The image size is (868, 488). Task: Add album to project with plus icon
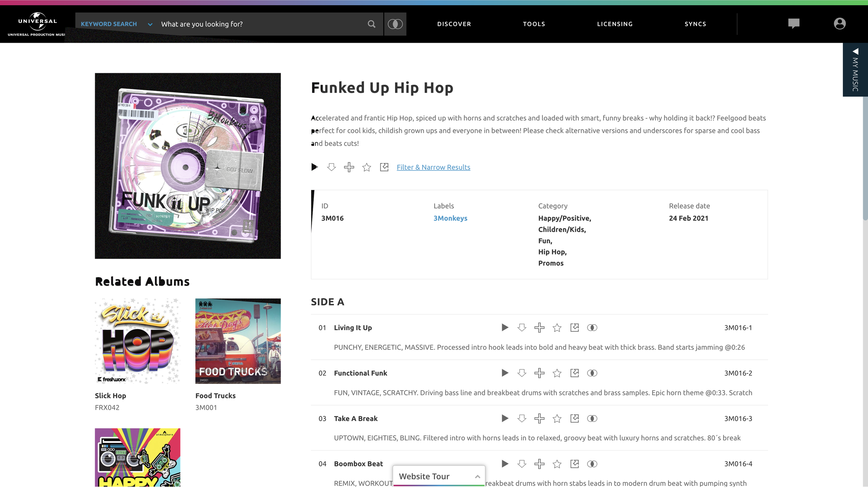[x=349, y=167]
